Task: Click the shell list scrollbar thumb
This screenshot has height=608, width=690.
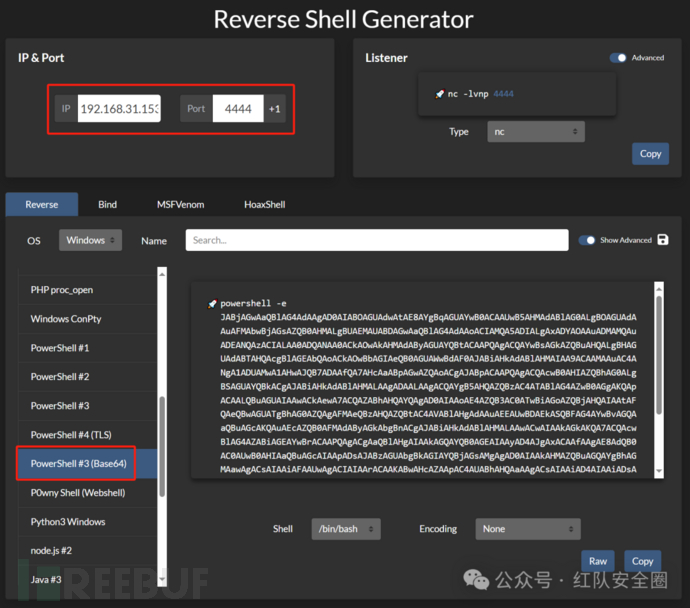Action: point(162,447)
